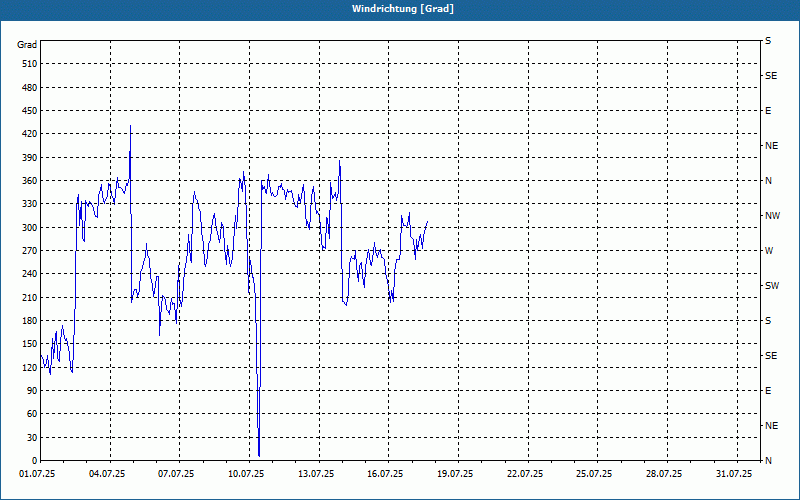Screen dimensions: 800x500
Task: Click the y-axis value 480
Action: pyautogui.click(x=30, y=87)
